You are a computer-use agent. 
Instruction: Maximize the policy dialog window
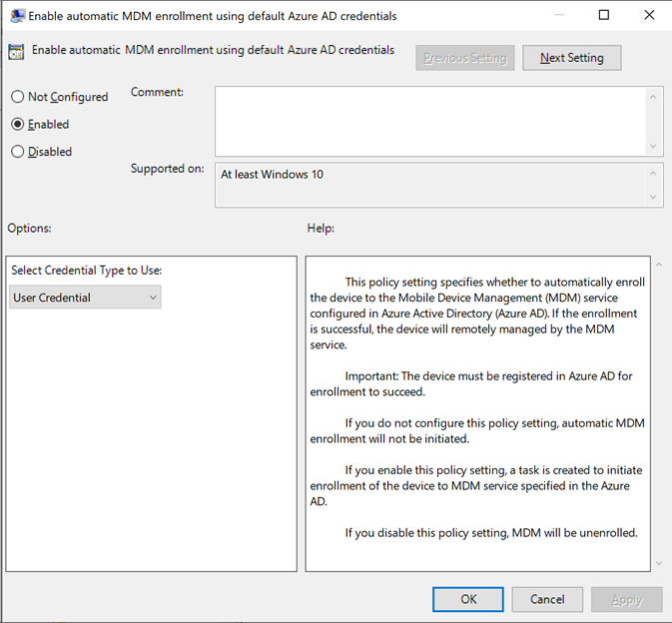[x=604, y=15]
